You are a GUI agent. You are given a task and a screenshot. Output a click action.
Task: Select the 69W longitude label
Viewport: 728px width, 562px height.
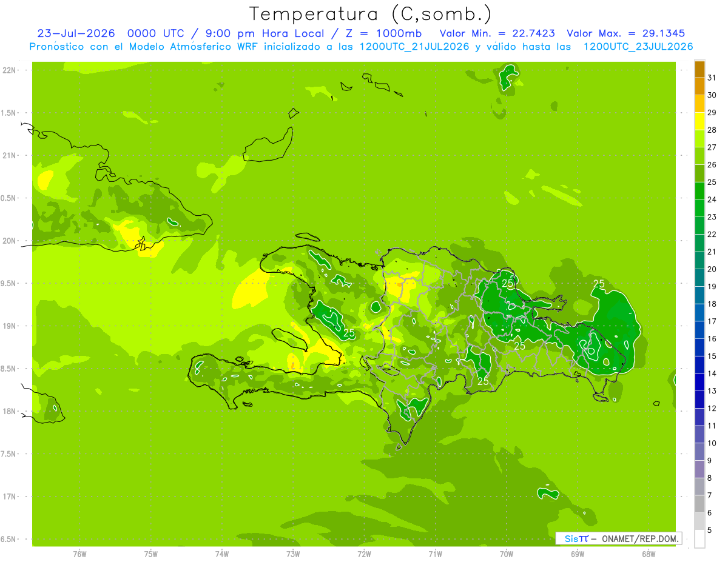[578, 554]
